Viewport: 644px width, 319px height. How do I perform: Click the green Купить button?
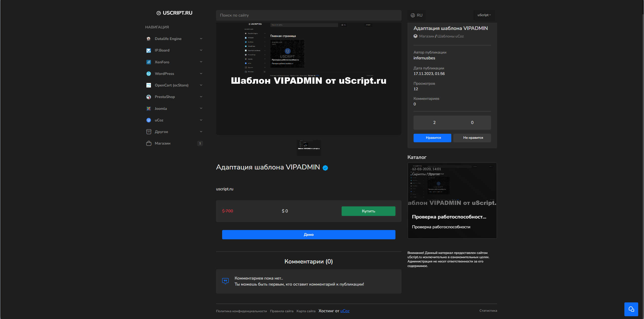pos(369,211)
